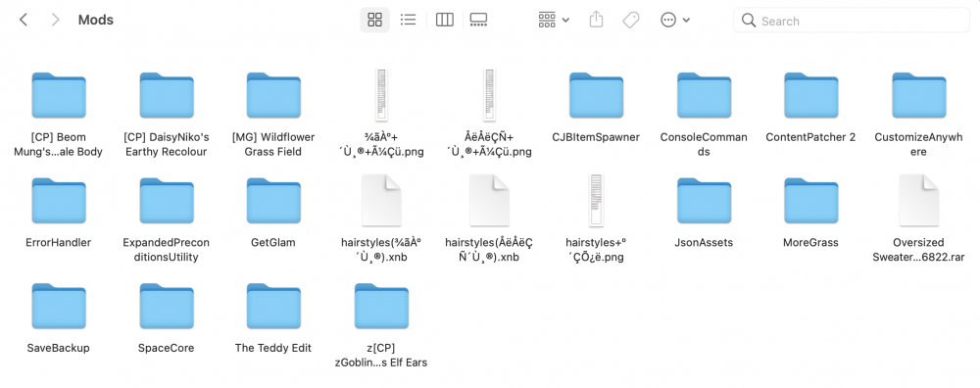Click the MoreGrass folder label
This screenshot has width=980, height=388.
(810, 242)
